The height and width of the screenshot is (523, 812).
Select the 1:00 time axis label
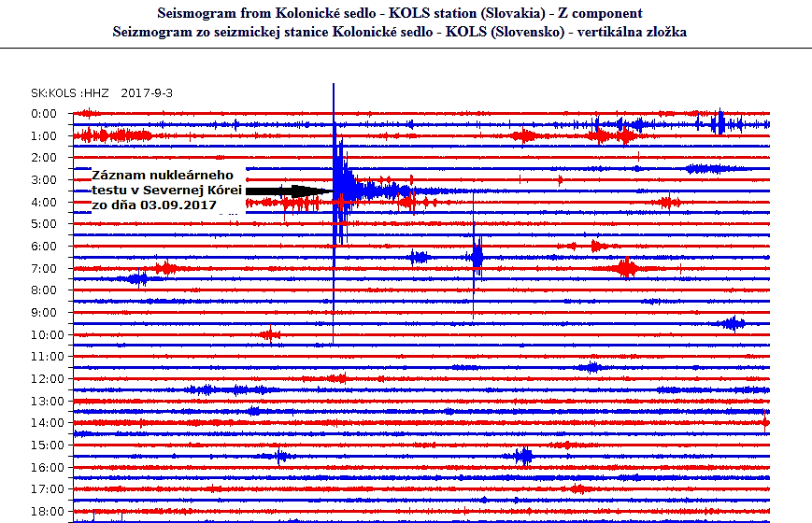[45, 136]
